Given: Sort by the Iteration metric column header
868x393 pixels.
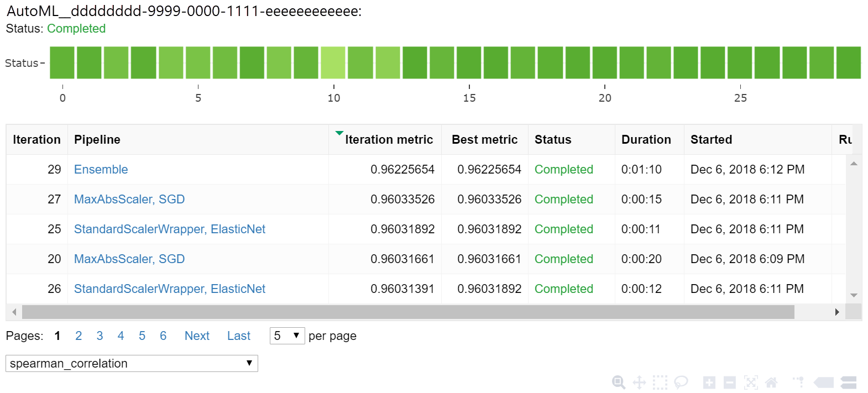Looking at the screenshot, I should (389, 139).
